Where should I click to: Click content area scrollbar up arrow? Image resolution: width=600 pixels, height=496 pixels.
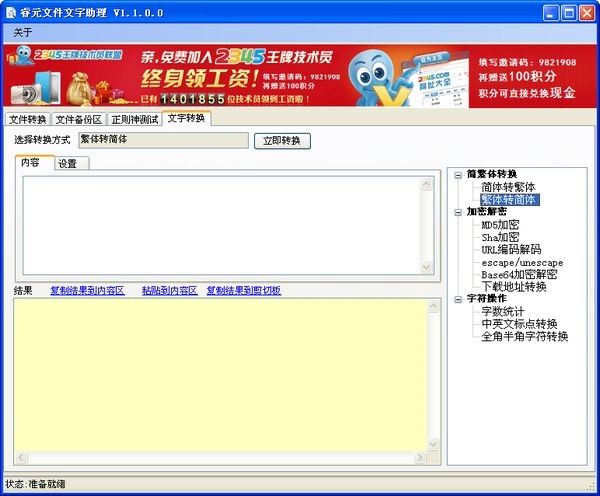tap(427, 184)
